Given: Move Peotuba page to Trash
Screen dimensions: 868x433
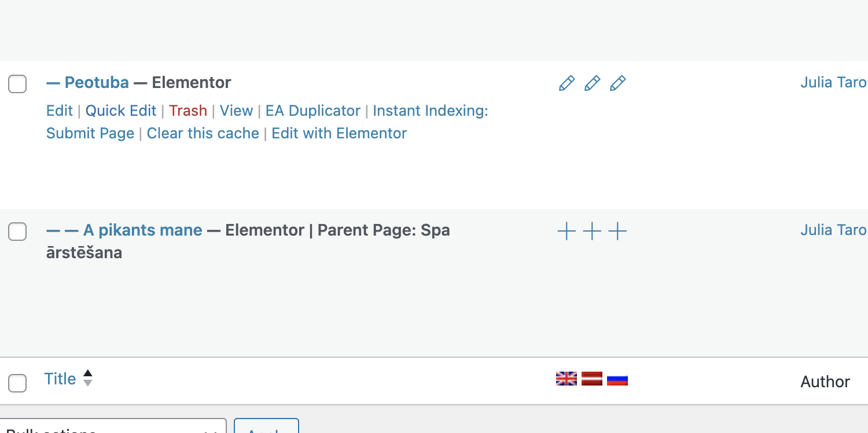Looking at the screenshot, I should coord(188,111).
